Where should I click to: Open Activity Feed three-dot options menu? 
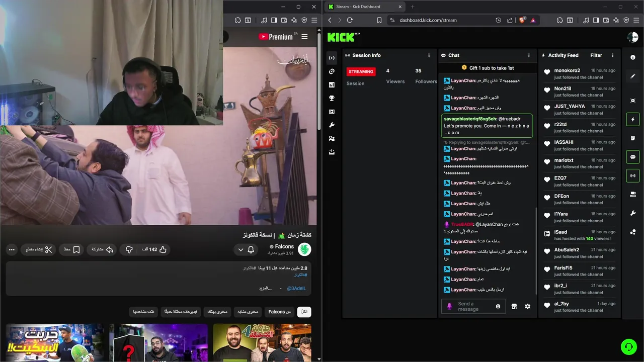click(613, 55)
